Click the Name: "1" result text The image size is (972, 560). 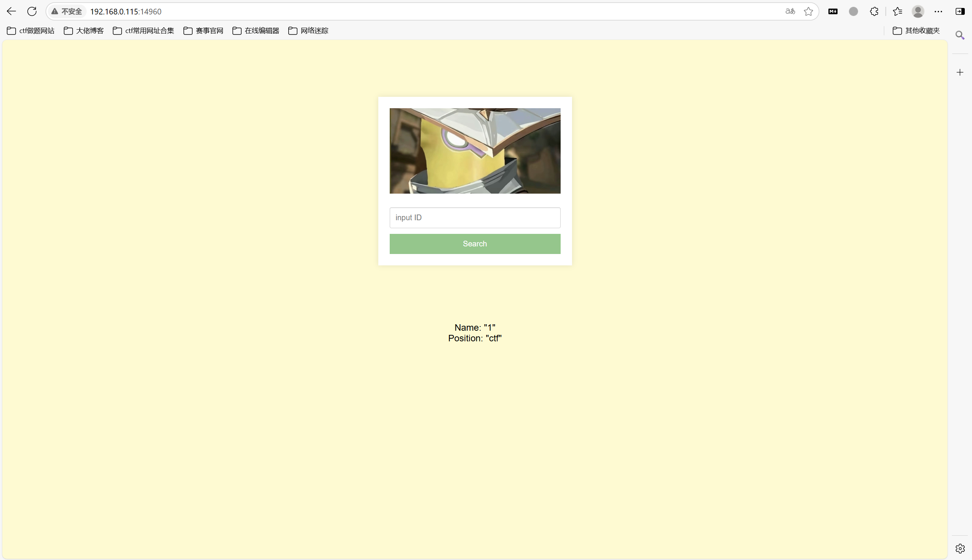(475, 328)
